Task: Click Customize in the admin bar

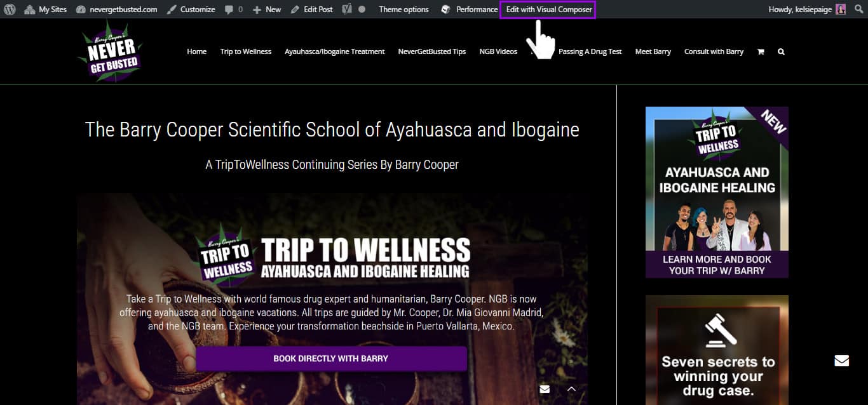Action: pos(191,10)
